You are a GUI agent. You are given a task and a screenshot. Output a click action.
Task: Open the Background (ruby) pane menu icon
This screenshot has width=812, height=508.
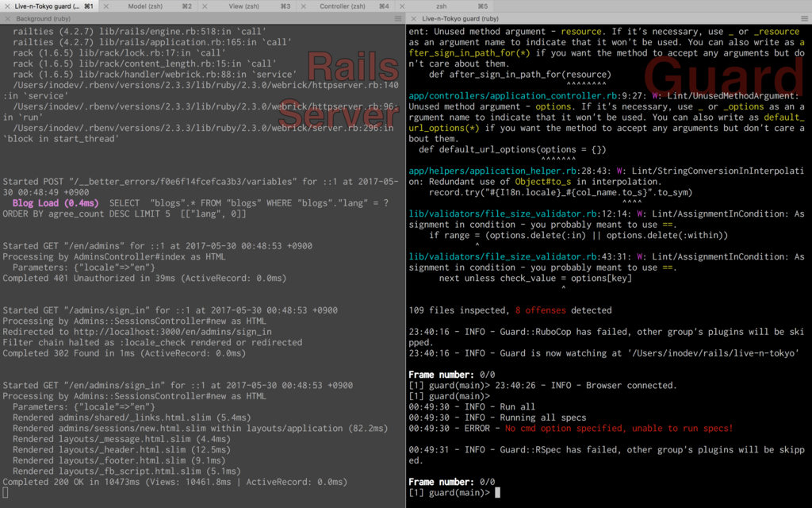(398, 19)
